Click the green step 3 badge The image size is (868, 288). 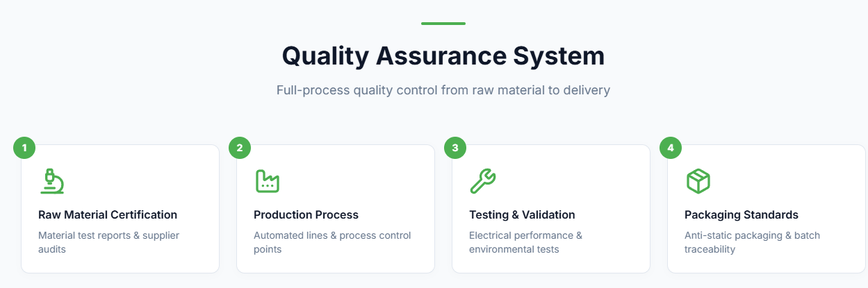(455, 148)
